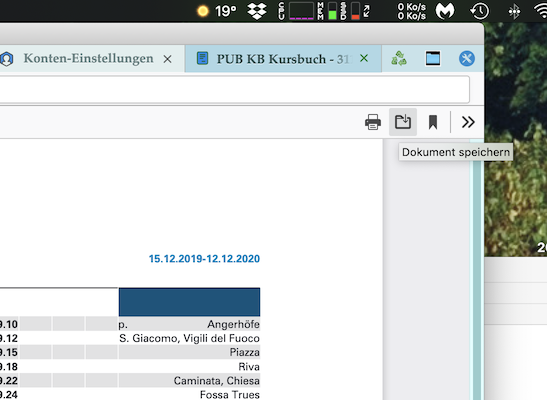This screenshot has width=547, height=400.
Task: Switch to Konten-Einstellungen tab
Action: (x=88, y=58)
